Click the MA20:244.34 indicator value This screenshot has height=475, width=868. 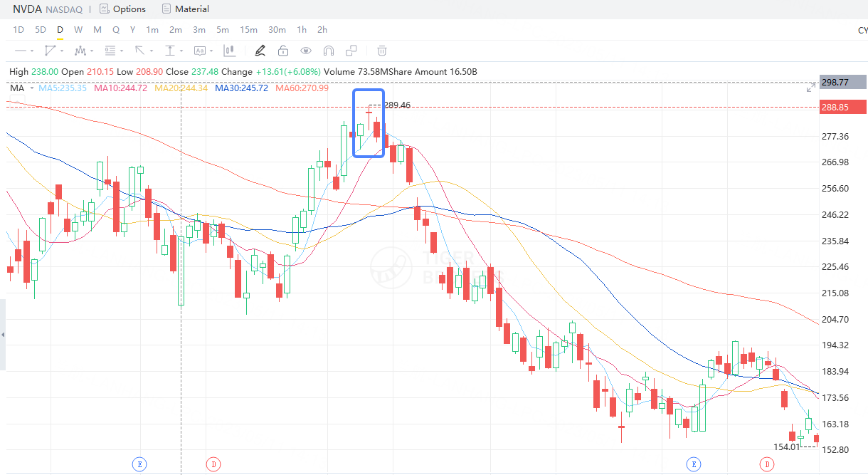(181, 88)
